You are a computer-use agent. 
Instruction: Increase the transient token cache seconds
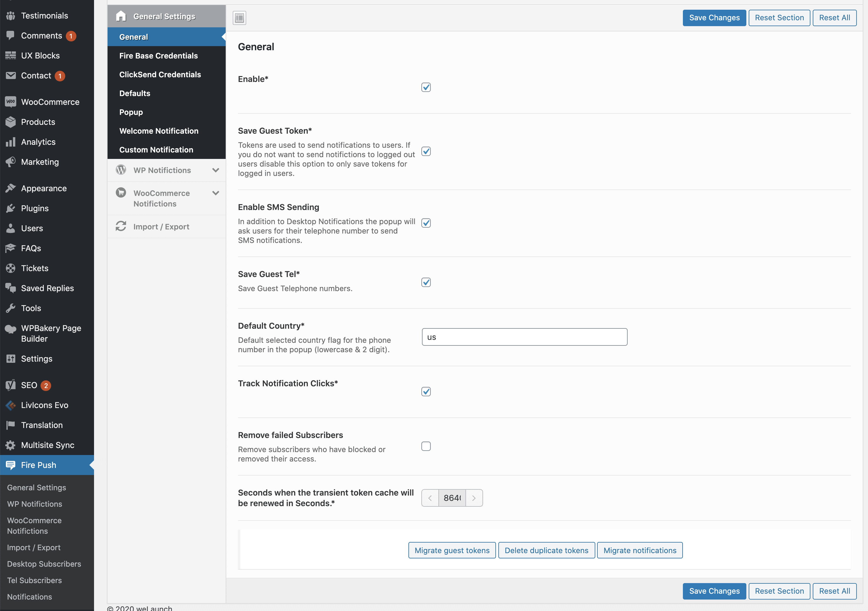point(475,498)
